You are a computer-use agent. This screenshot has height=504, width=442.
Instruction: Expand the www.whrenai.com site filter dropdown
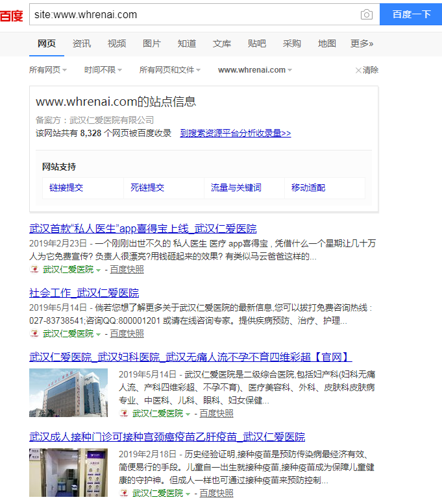[255, 70]
